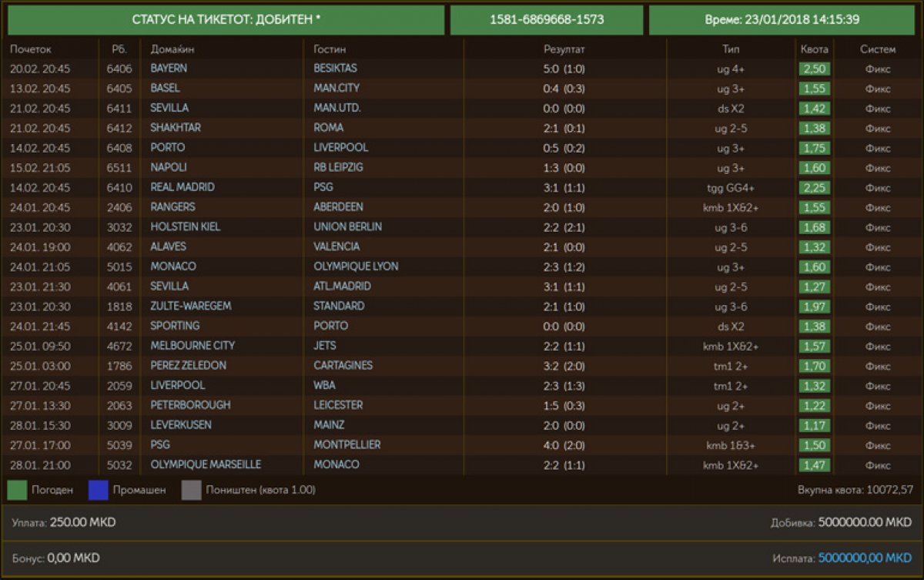Click the 1,97 odds box for ZULTE-WAREGEM
The width and height of the screenshot is (924, 580).
point(815,307)
